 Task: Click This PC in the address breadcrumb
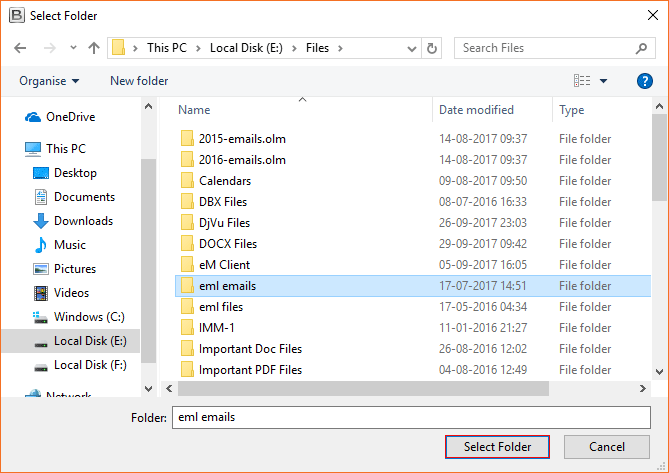tap(167, 48)
